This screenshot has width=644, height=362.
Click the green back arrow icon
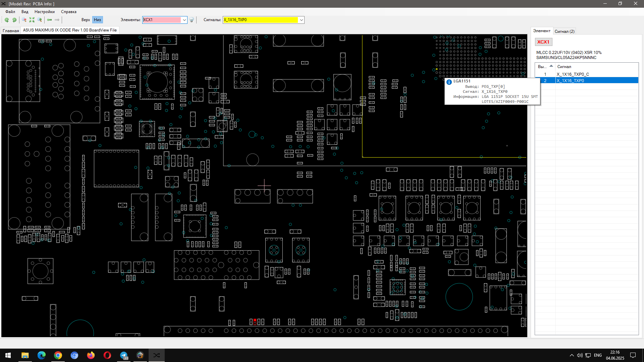click(x=49, y=20)
